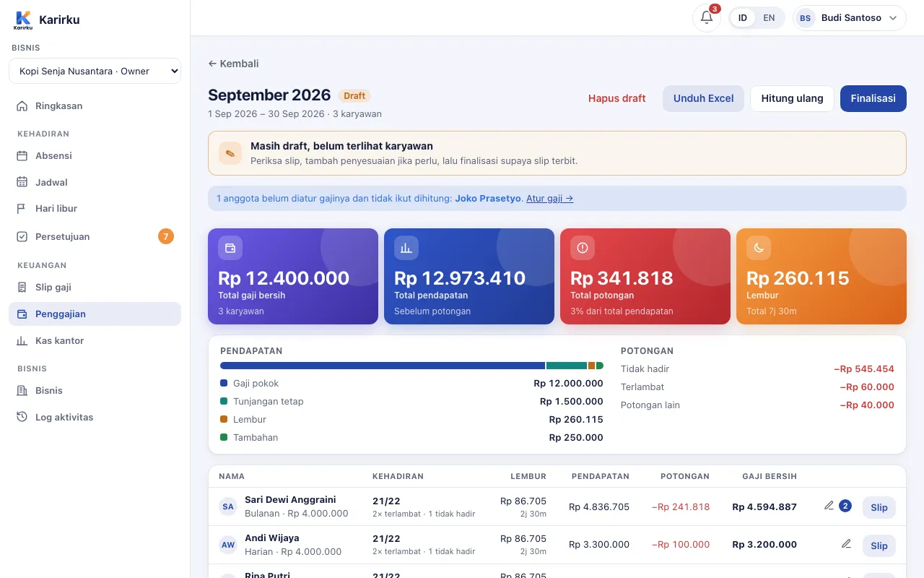This screenshot has width=924, height=578.
Task: Click Hapus draft
Action: tap(616, 98)
